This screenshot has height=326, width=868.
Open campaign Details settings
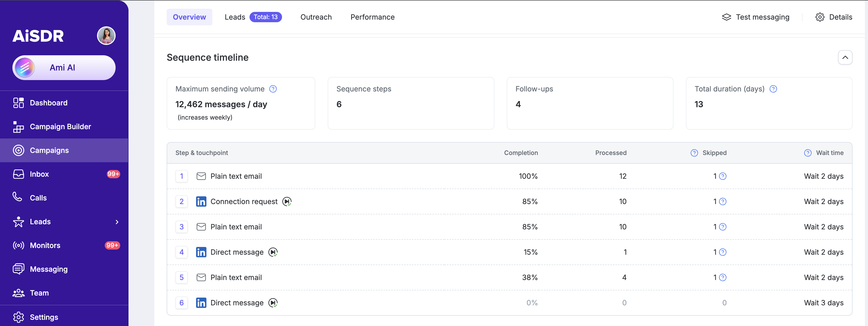point(834,17)
